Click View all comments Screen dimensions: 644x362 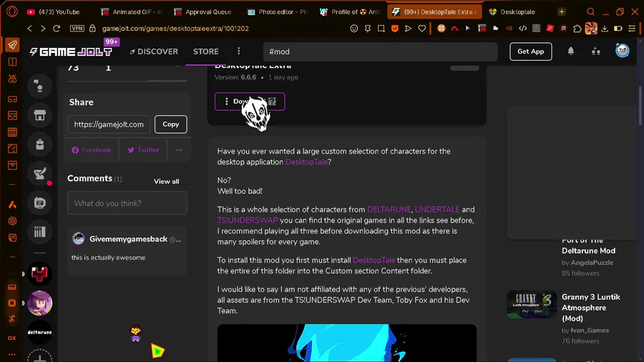click(166, 182)
